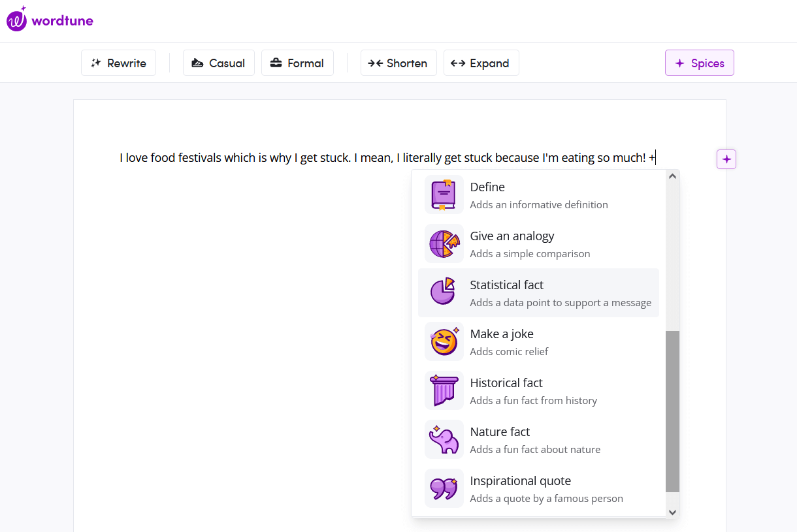Click the Historical fact column icon
Image resolution: width=797 pixels, height=532 pixels.
point(444,390)
